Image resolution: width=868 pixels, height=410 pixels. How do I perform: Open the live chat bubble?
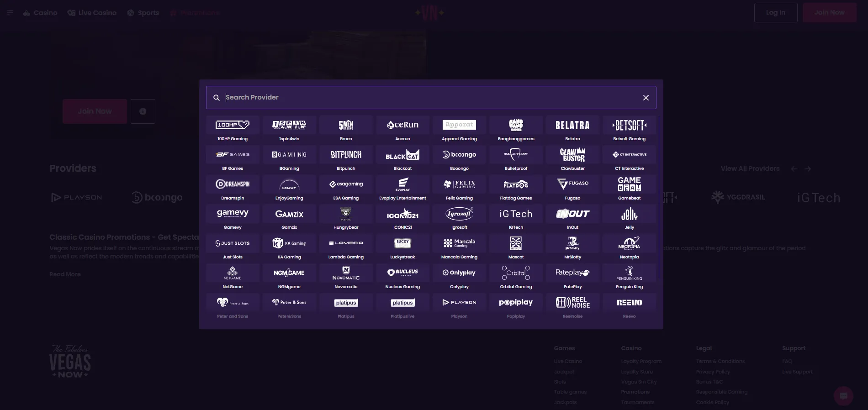coord(843,396)
